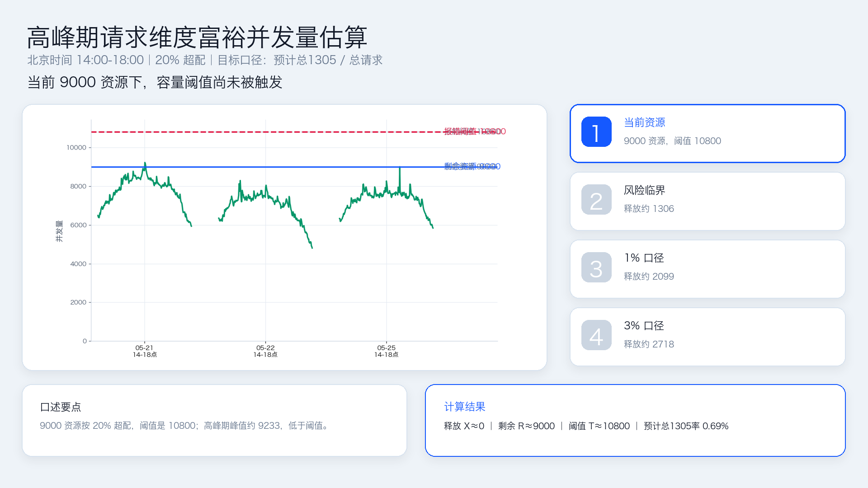The image size is (868, 488).
Task: Click the subtitle starting with 北京时间 14:00-18:00
Action: click(205, 60)
